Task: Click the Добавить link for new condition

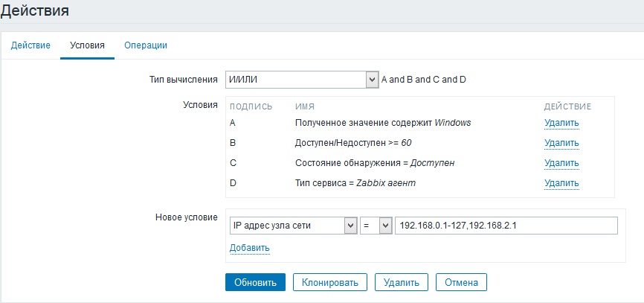Action: coord(249,248)
